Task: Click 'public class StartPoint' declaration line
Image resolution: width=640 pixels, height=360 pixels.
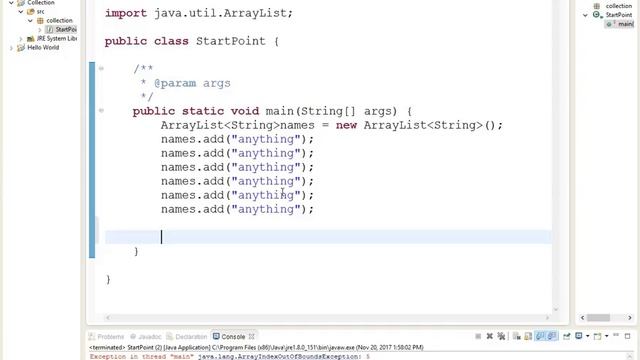Action: 191,41
